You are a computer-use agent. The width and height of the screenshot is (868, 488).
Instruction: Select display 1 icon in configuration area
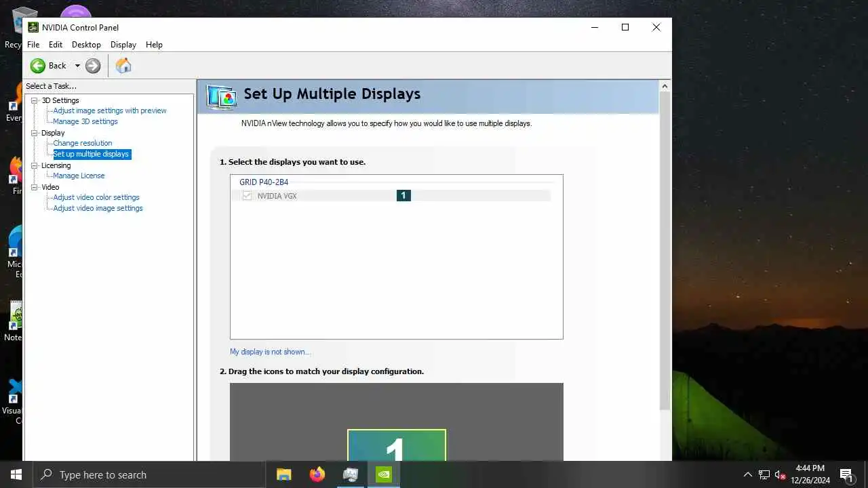click(x=397, y=445)
